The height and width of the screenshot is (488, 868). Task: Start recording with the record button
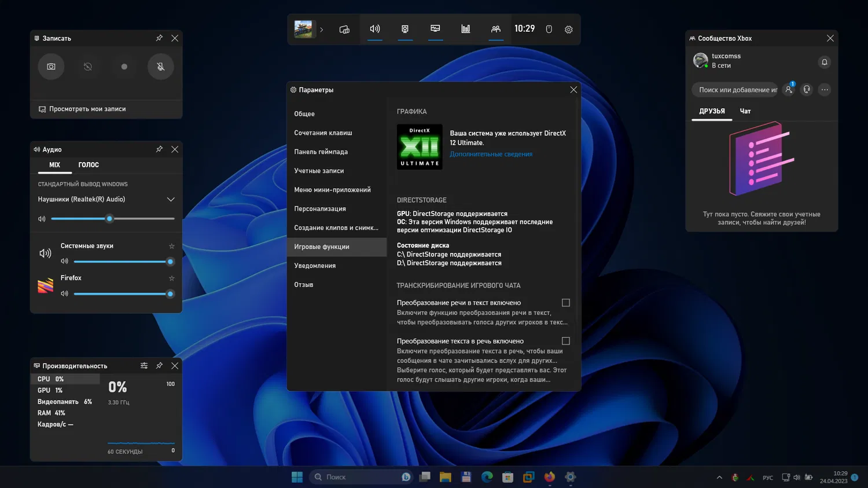point(124,67)
